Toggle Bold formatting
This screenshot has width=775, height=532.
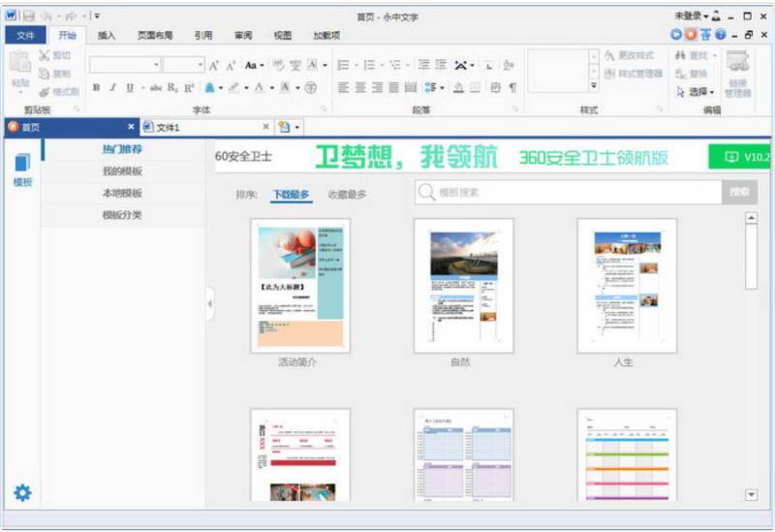pos(96,88)
